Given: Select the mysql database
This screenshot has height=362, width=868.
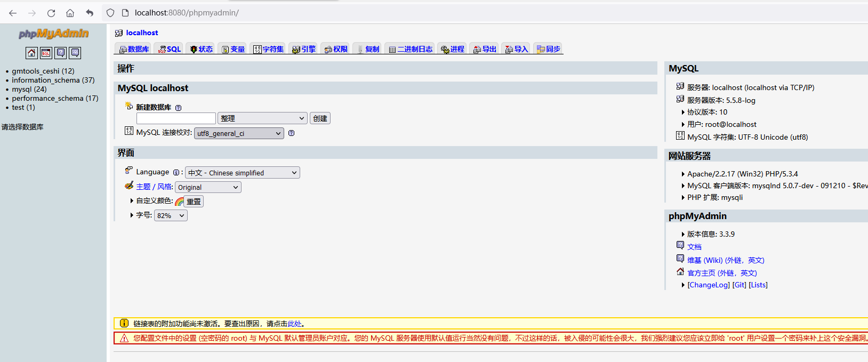Looking at the screenshot, I should [29, 89].
